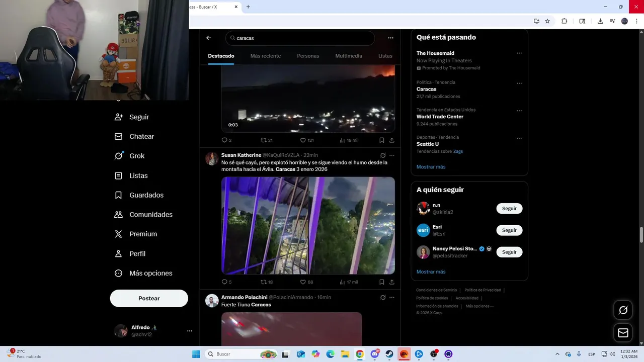Click Mostrar más under trends
This screenshot has width=644, height=362.
[x=431, y=167]
